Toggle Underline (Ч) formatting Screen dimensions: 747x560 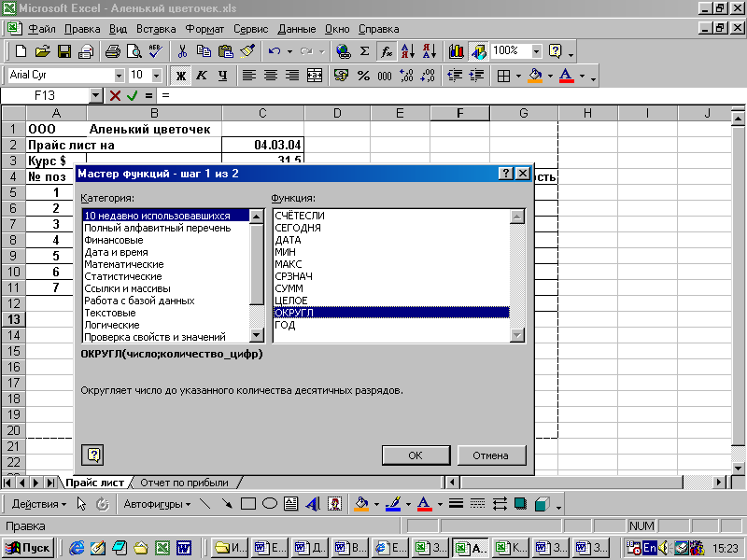[x=222, y=76]
